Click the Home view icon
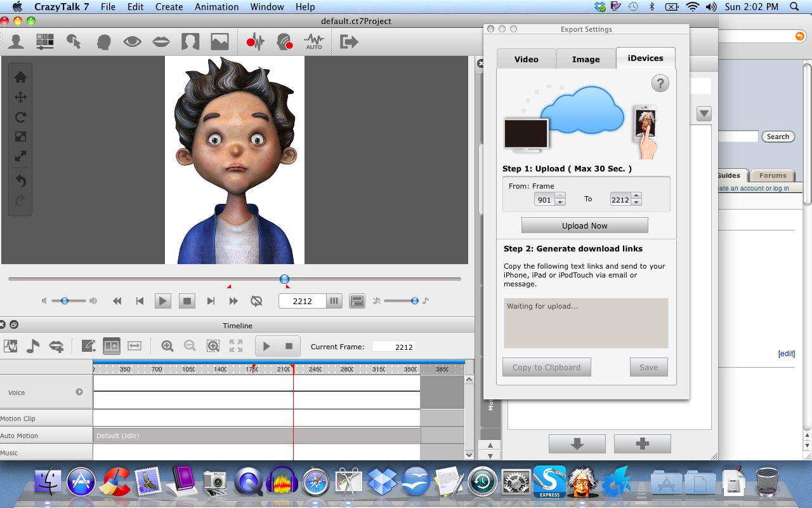This screenshot has height=508, width=812. point(20,77)
